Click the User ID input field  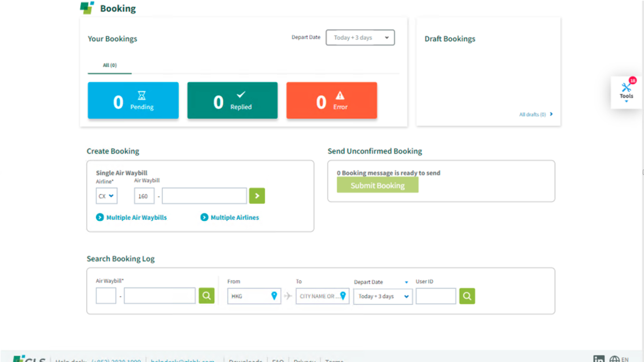click(x=435, y=296)
